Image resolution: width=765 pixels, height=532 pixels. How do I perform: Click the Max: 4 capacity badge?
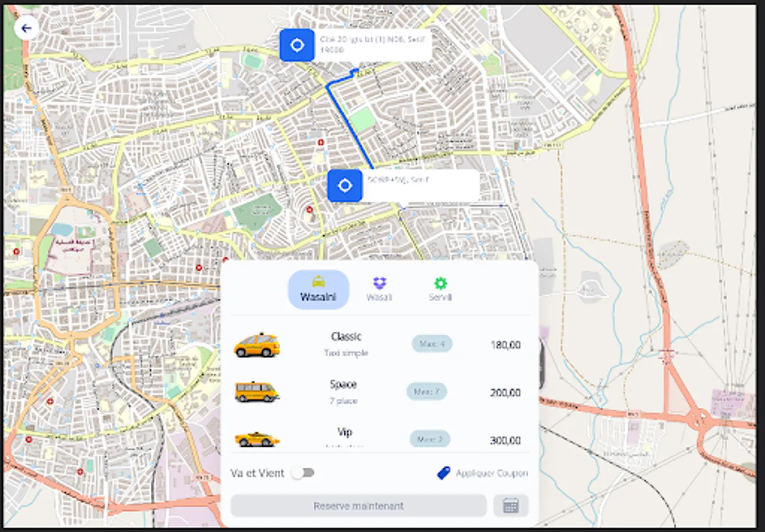pos(432,343)
